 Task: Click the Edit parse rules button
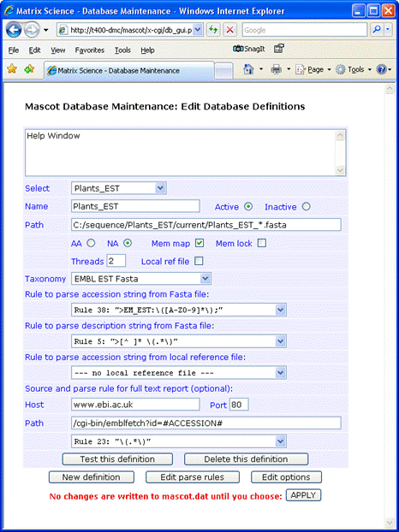coord(193,477)
